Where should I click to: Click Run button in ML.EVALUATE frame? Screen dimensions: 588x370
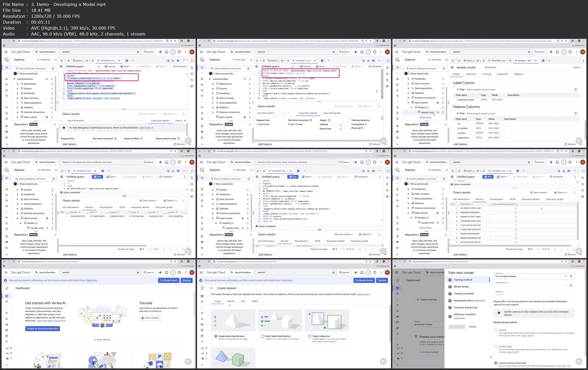pos(97,177)
